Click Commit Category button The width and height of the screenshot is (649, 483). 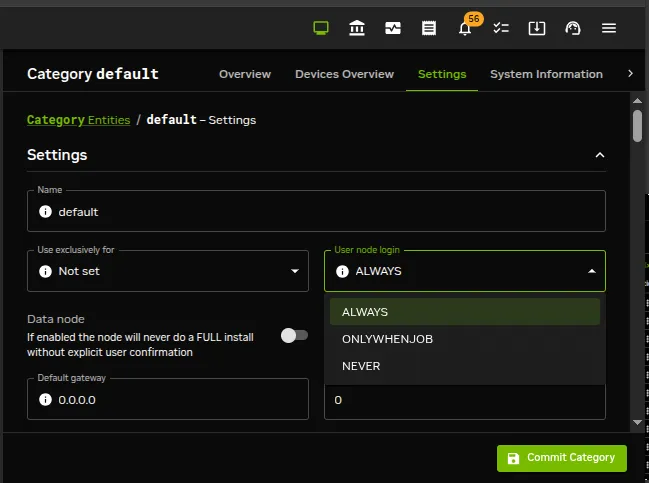tap(562, 458)
